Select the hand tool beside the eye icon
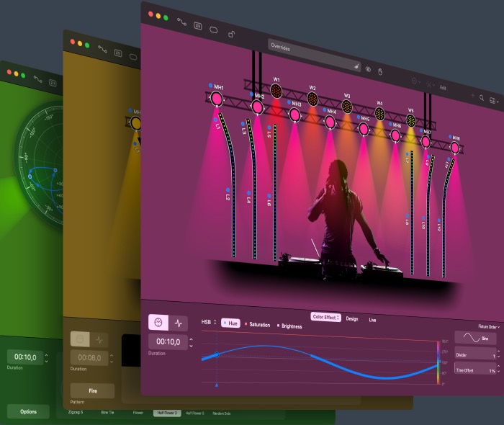Screen dimensions: 504x425 [x=380, y=71]
